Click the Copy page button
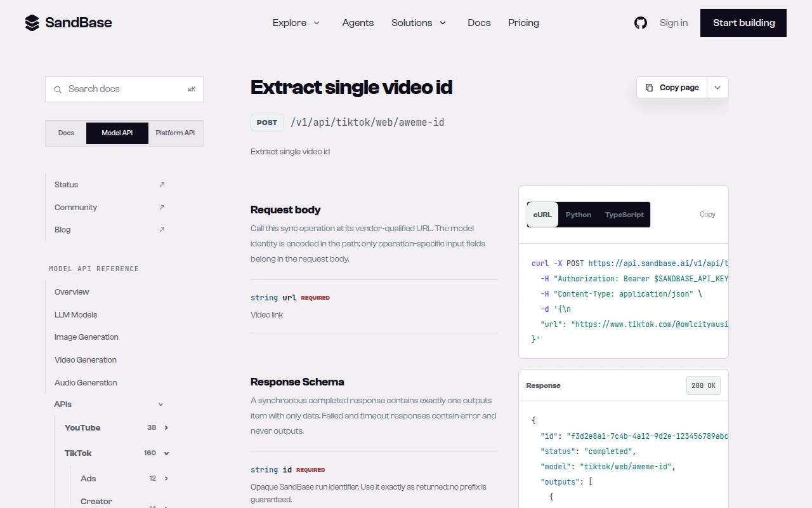The image size is (812, 508). tap(672, 88)
